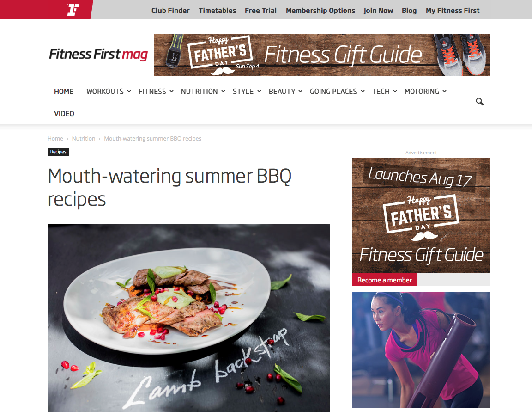Expand the Workouts menu chevron
The height and width of the screenshot is (417, 532).
coord(129,92)
